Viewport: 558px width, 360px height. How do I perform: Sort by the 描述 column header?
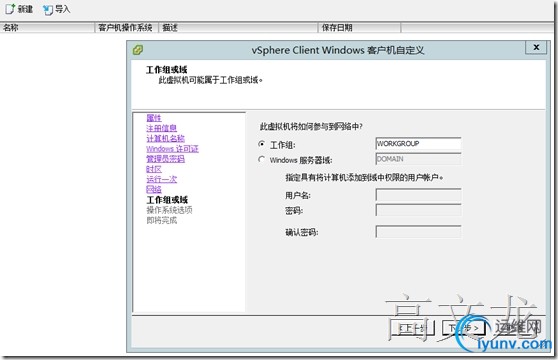point(238,27)
